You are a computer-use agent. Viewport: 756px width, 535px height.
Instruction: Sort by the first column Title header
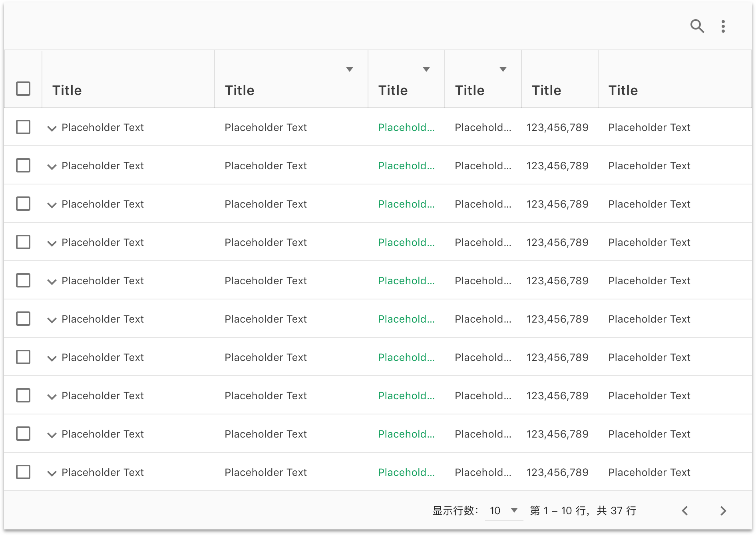tap(67, 90)
